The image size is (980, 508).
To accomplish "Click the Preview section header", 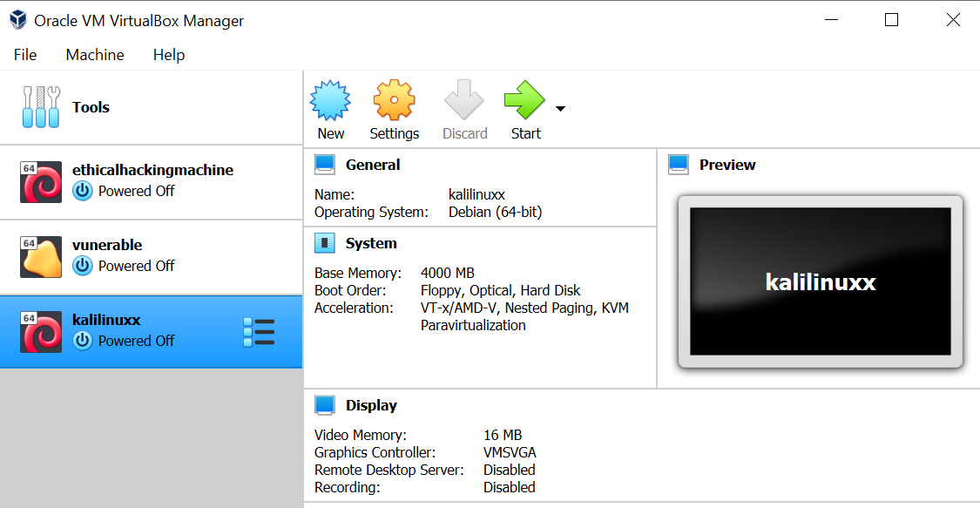I will 727,165.
